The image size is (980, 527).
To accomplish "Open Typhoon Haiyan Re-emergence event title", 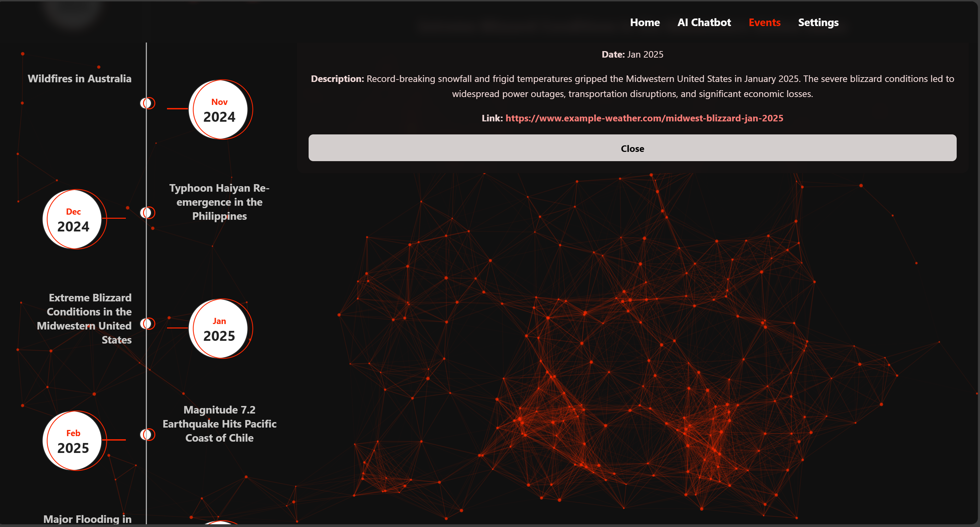I will click(219, 202).
